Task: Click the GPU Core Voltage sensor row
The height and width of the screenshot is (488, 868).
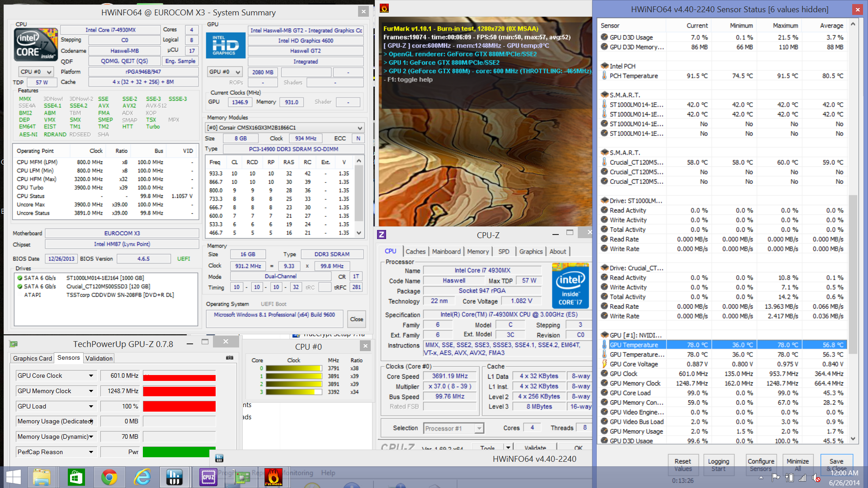Action: tap(723, 364)
